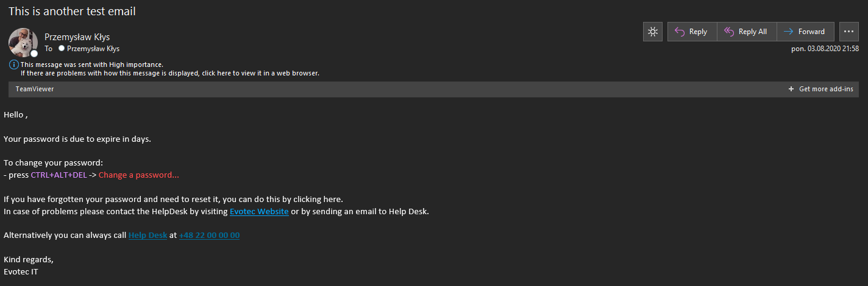Click the view in web browser message
The width and height of the screenshot is (868, 286).
pyautogui.click(x=170, y=73)
